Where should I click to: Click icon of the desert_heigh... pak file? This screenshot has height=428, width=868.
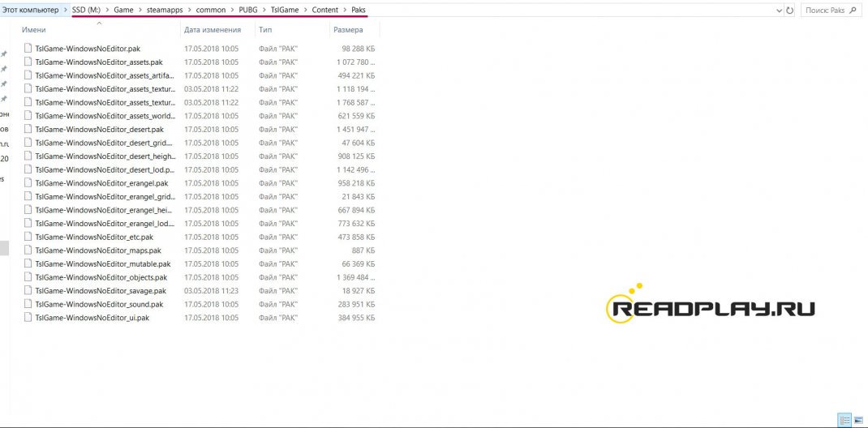click(x=28, y=156)
